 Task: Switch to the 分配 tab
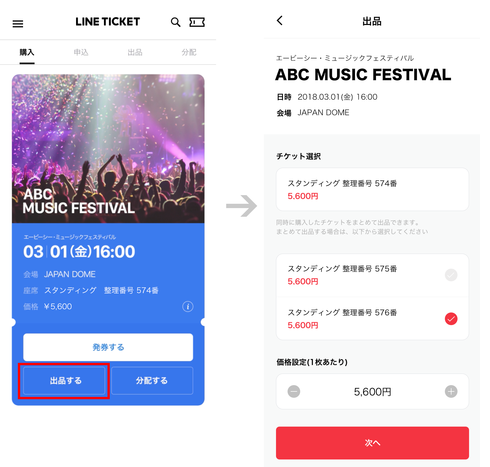189,52
